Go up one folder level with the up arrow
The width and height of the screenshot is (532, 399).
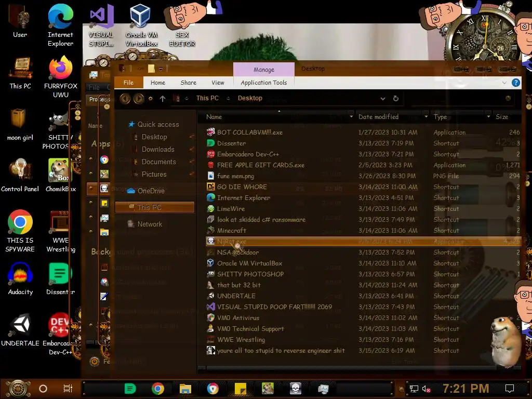(163, 98)
